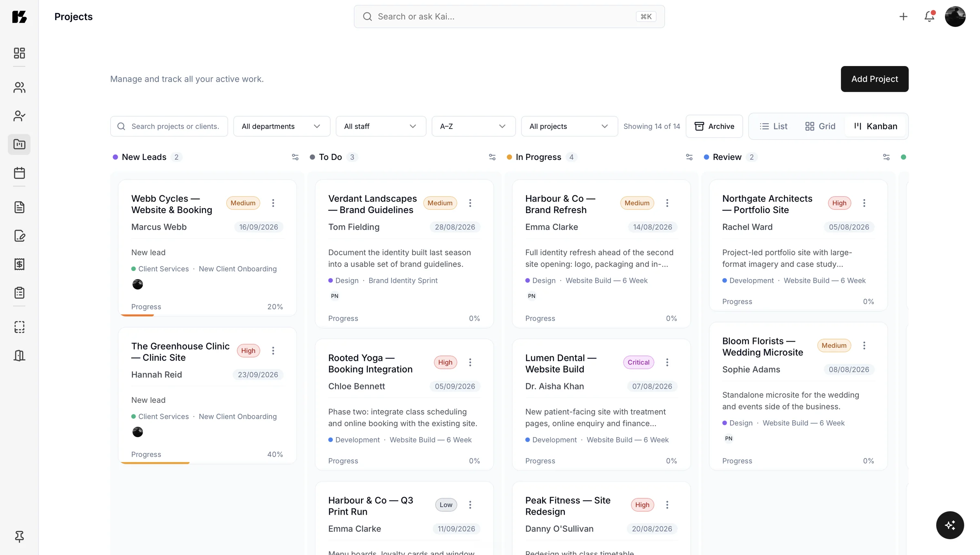
Task: Open Review column settings icon
Action: tap(886, 157)
